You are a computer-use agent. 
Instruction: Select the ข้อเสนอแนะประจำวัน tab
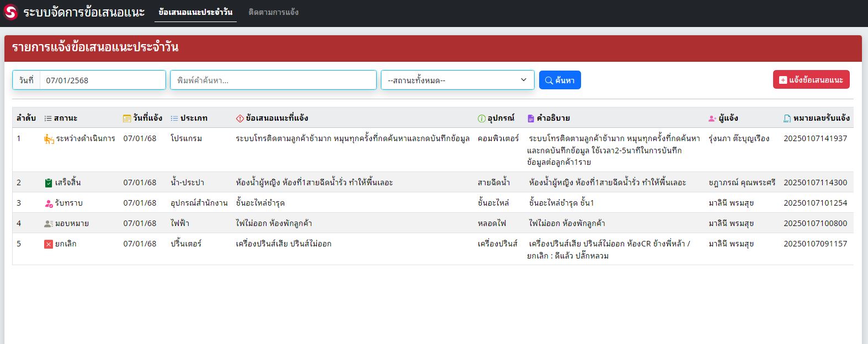click(195, 12)
